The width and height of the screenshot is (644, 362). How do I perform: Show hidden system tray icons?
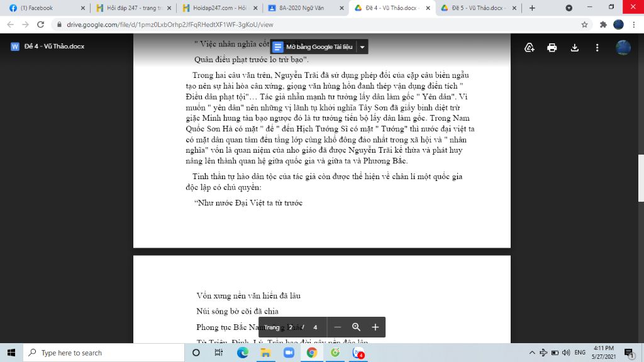pyautogui.click(x=532, y=353)
